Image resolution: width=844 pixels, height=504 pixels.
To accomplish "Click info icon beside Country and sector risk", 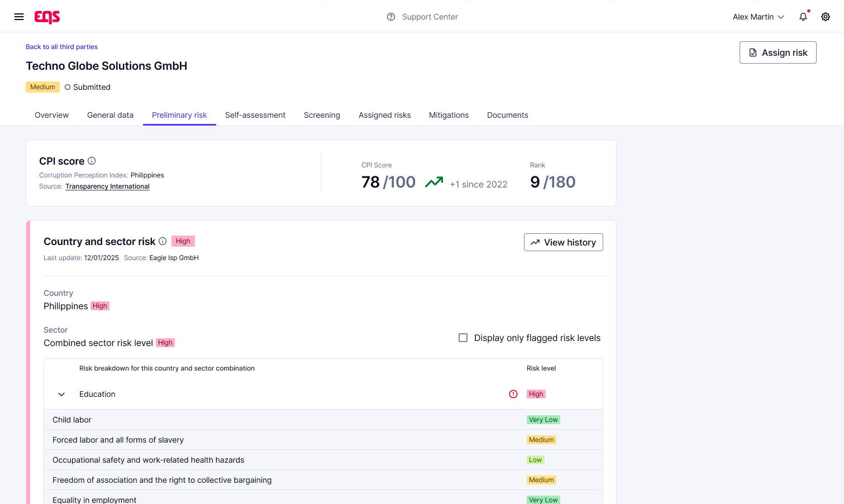I will (x=163, y=241).
